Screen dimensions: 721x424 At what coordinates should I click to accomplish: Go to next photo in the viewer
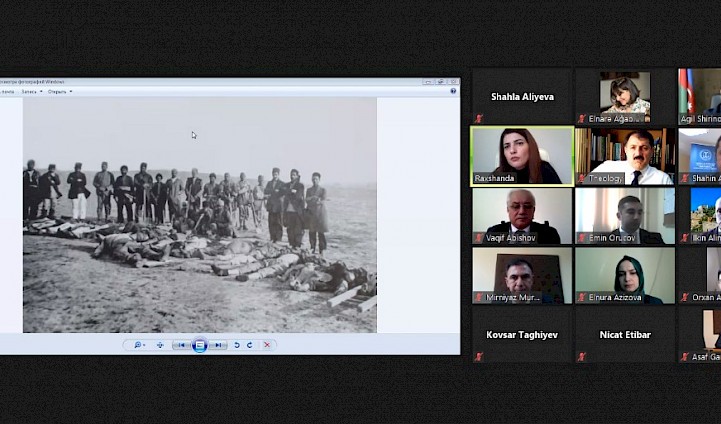click(218, 345)
